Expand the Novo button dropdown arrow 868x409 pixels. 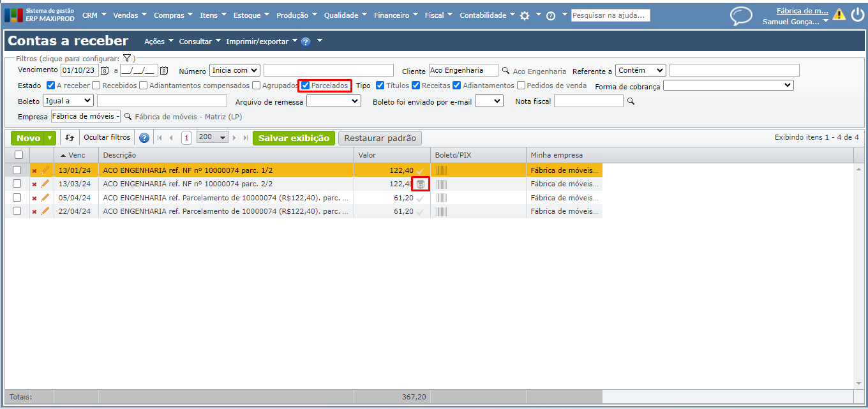(50, 138)
